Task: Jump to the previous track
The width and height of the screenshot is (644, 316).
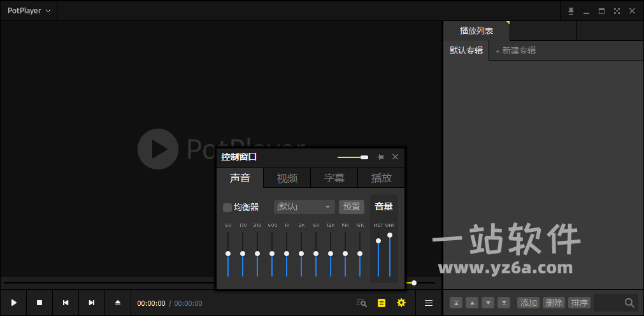Action: 66,303
